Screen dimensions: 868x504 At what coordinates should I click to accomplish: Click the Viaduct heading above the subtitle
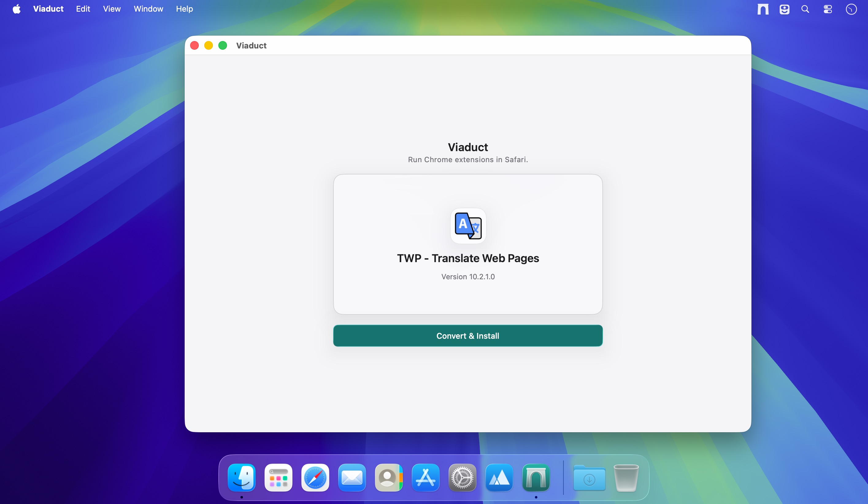[x=468, y=147]
